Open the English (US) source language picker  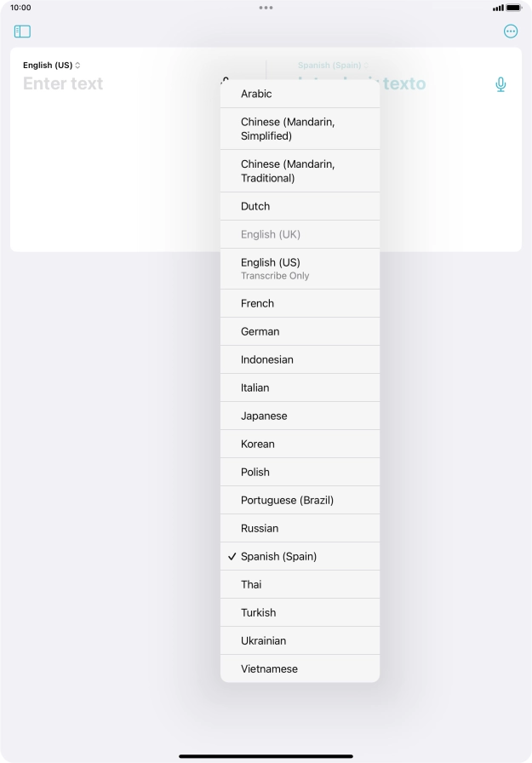tap(52, 66)
